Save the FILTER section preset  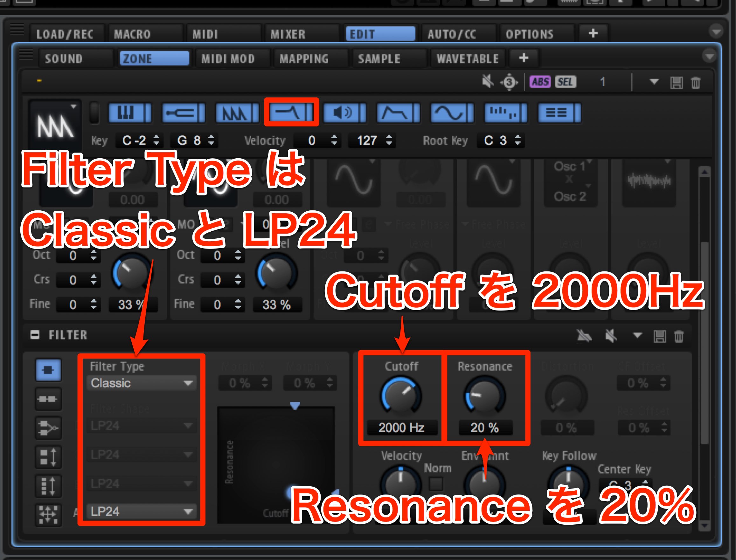click(660, 336)
